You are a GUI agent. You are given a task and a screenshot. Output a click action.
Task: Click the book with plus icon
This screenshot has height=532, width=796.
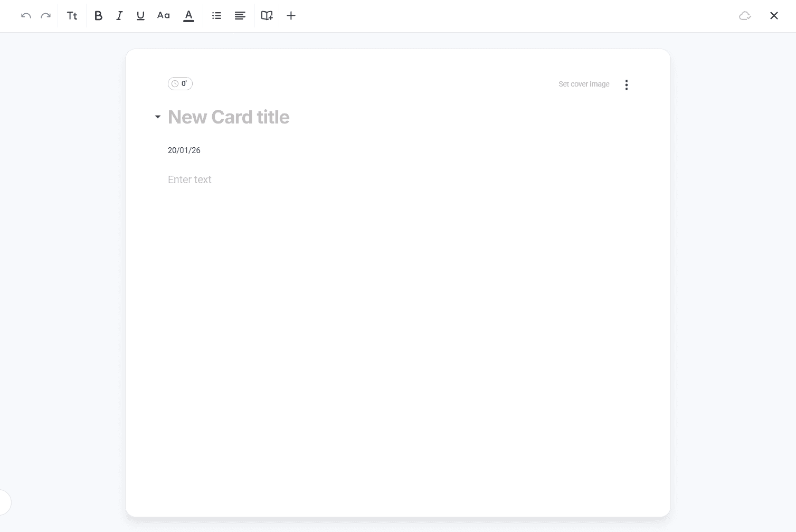click(x=267, y=16)
